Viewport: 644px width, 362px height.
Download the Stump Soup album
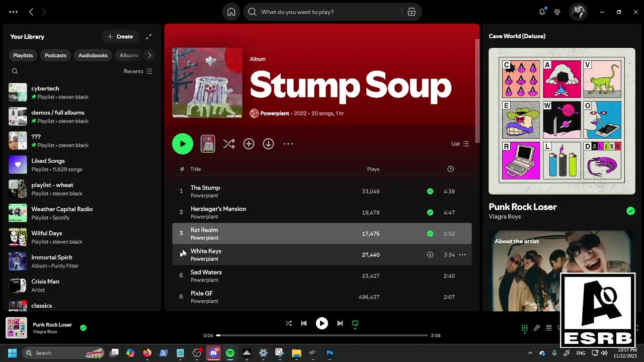click(268, 144)
